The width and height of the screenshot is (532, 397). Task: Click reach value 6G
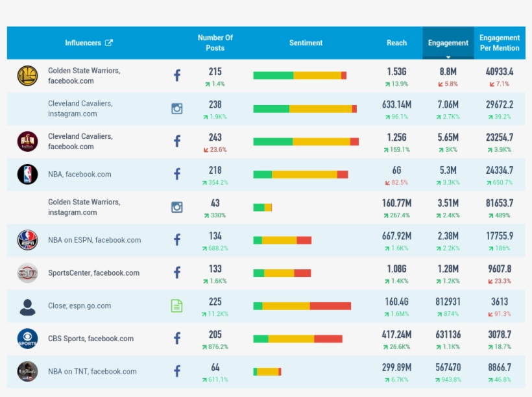(396, 171)
